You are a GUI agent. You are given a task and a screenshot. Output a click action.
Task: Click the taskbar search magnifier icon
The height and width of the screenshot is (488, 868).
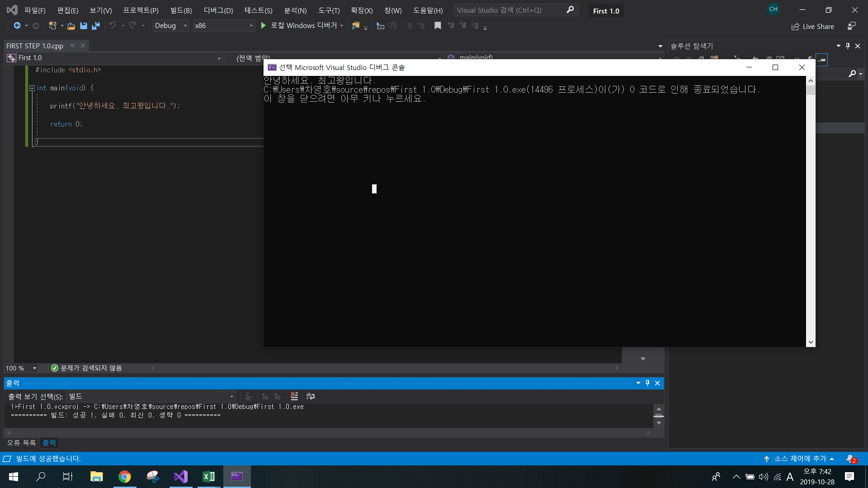pyautogui.click(x=41, y=477)
